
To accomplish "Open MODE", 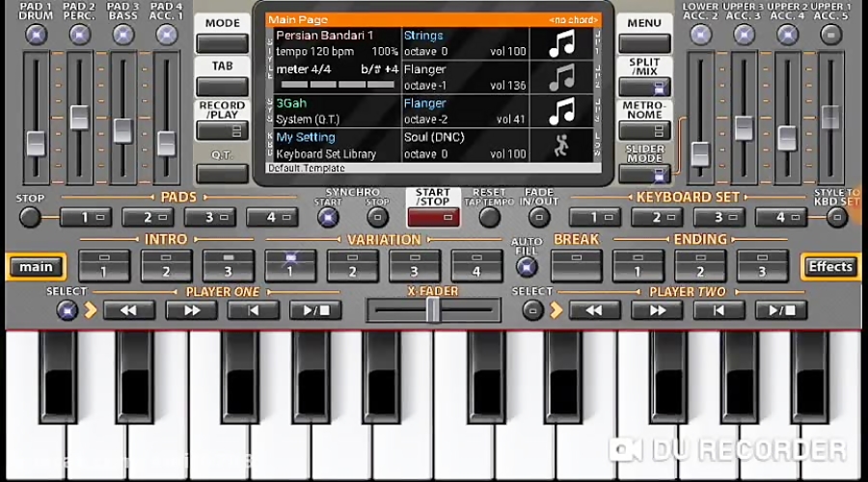I will click(222, 43).
